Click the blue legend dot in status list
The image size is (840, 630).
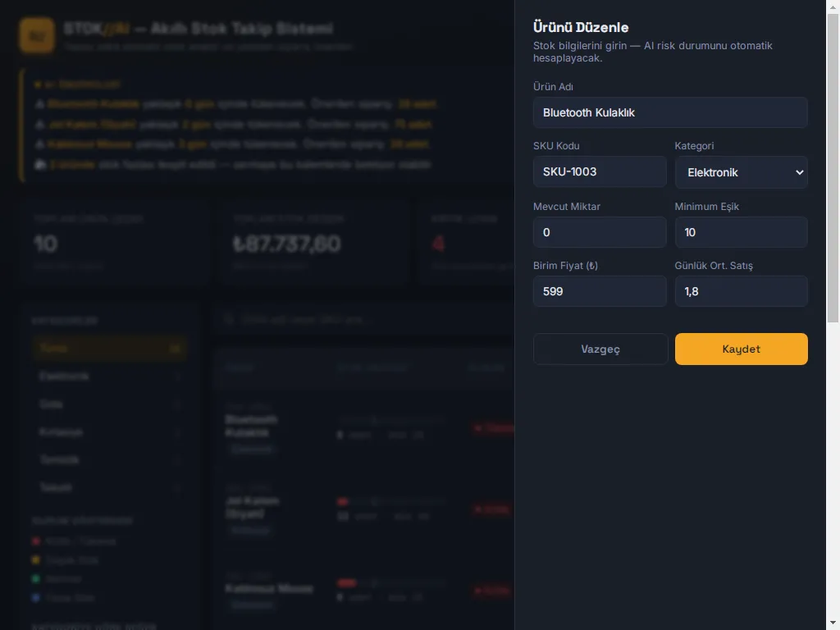(36, 597)
